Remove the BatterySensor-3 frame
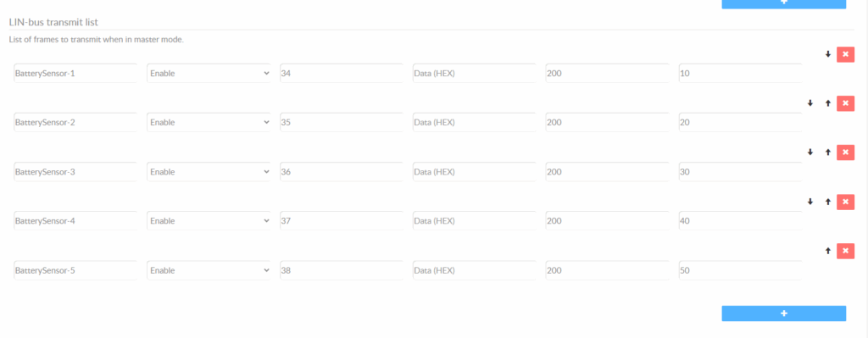The image size is (868, 338). pyautogui.click(x=845, y=152)
